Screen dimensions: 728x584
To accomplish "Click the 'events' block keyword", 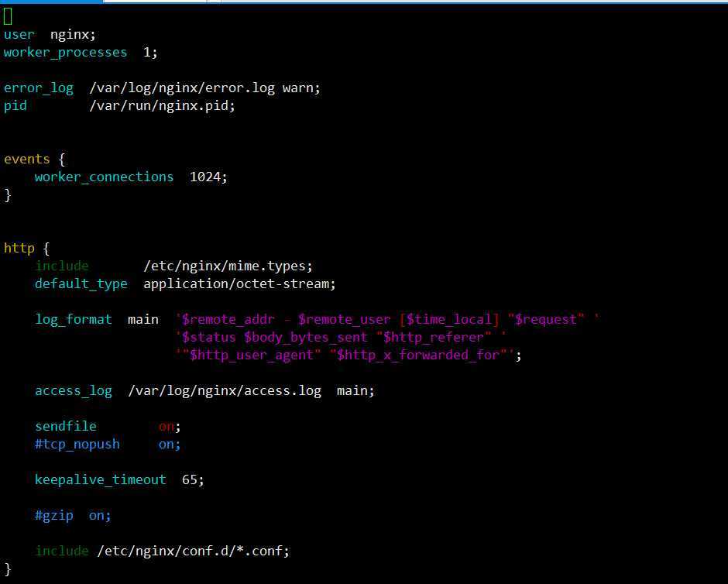I will [x=26, y=160].
